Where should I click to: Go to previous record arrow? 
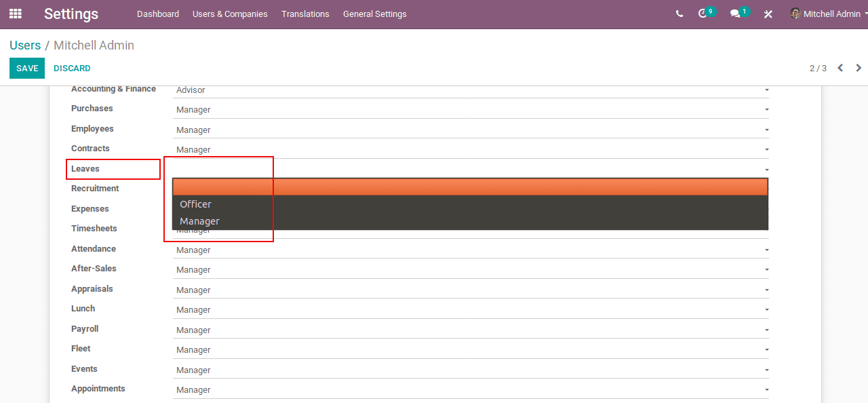840,68
